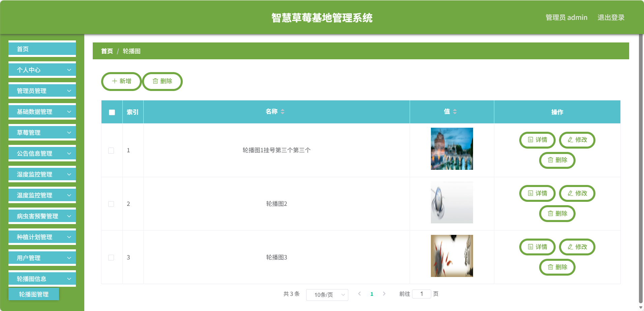Viewport: 644px width, 311px height.
Task: Open the 10条/页 page size dropdown
Action: (x=327, y=295)
